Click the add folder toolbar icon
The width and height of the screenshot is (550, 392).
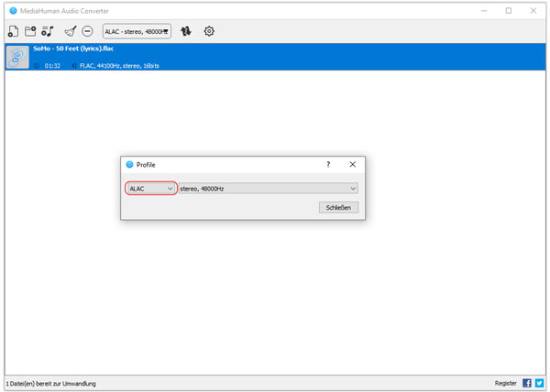[x=30, y=31]
